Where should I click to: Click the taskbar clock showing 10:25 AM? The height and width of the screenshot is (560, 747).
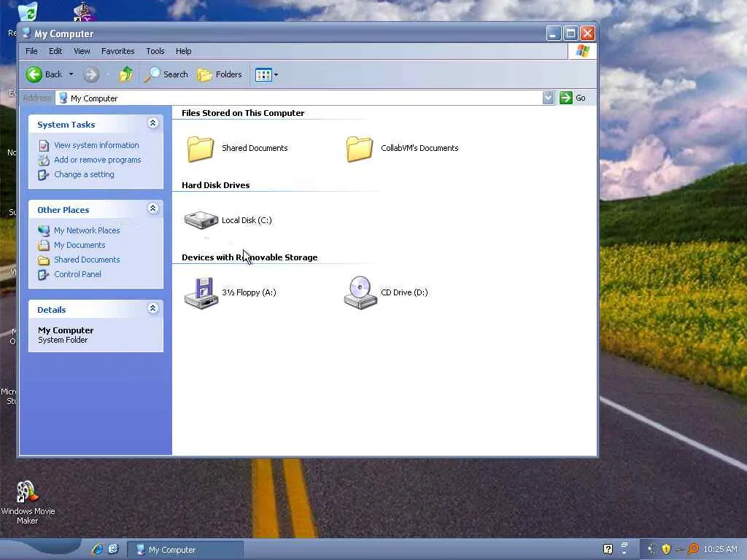click(720, 549)
